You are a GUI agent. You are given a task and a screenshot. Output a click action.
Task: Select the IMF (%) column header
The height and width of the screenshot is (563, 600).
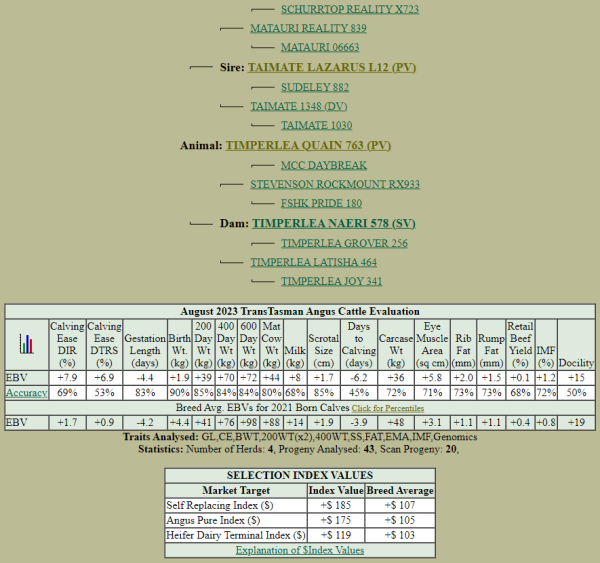click(x=546, y=344)
